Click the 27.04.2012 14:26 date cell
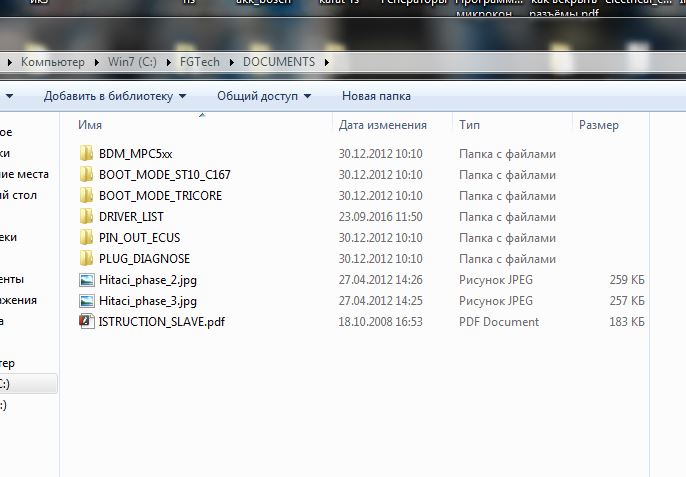The width and height of the screenshot is (686, 477). tap(380, 280)
